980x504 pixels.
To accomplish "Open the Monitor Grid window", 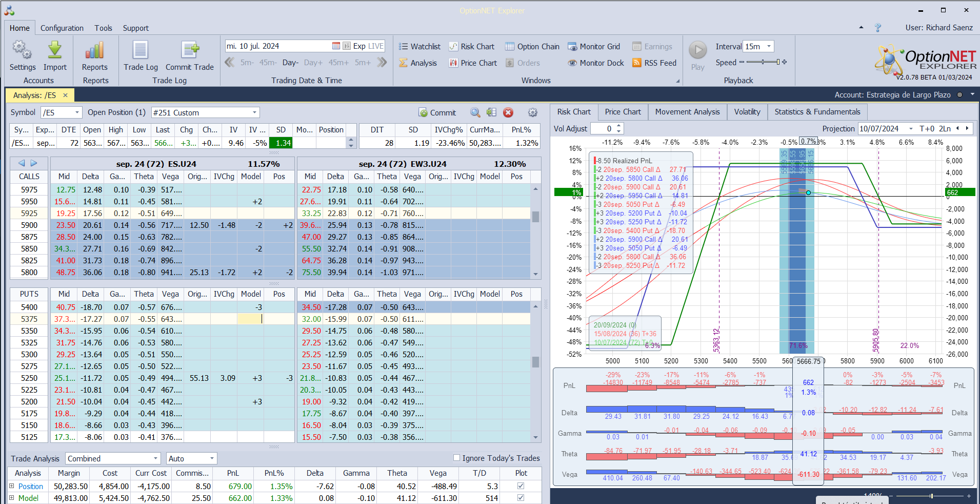I will coord(594,46).
